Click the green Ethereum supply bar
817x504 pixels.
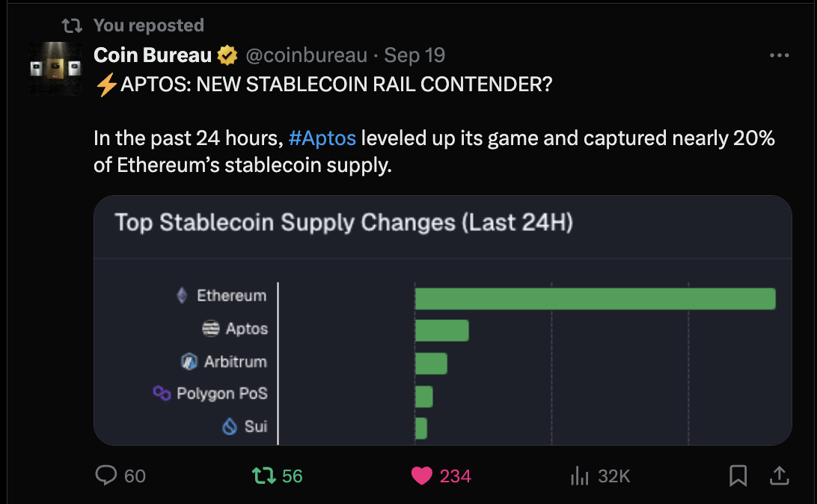595,298
